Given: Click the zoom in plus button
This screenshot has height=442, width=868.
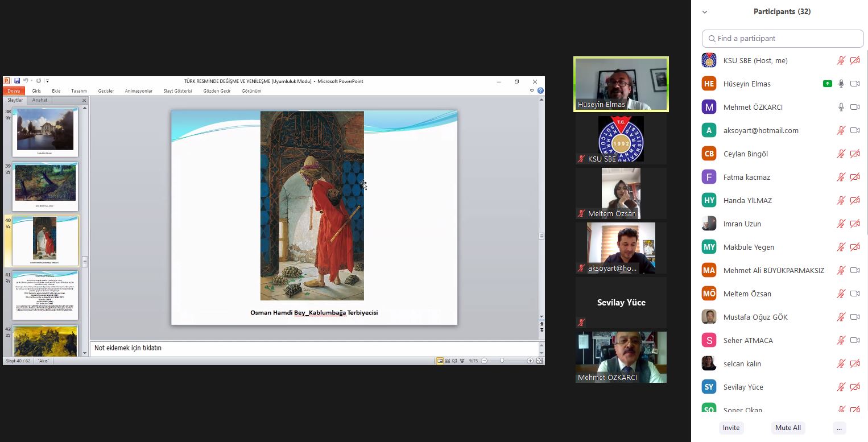Looking at the screenshot, I should pos(530,361).
